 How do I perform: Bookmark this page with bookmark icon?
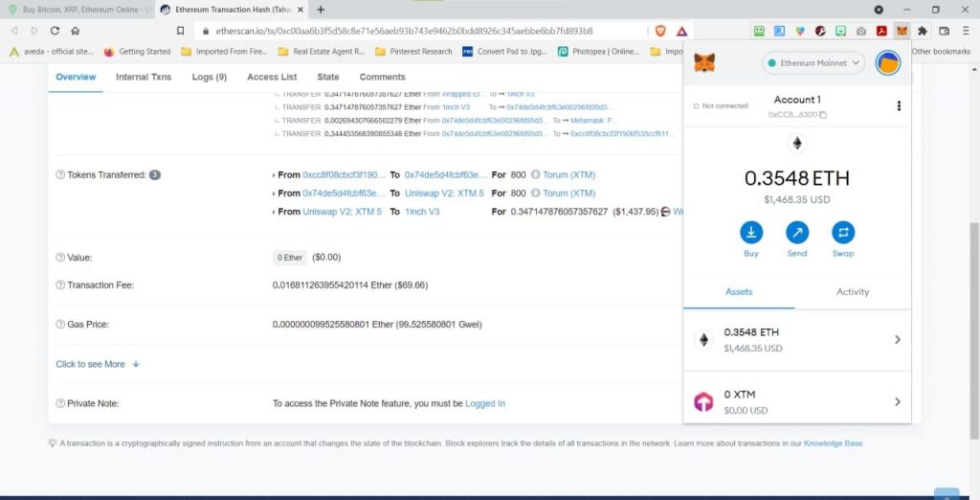[180, 30]
